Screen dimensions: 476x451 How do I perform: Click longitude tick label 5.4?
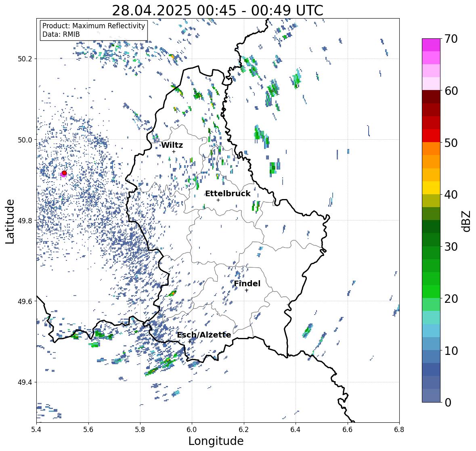(36, 429)
